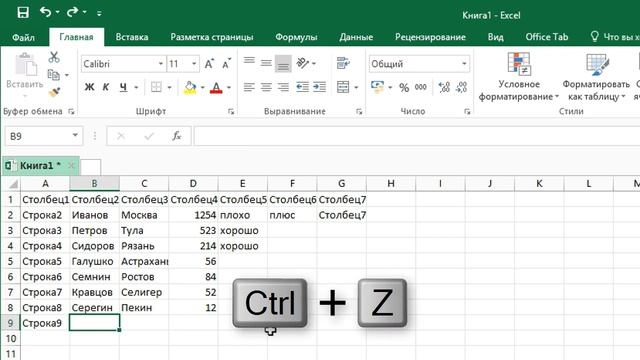Click Increase Font Size icon
The image size is (640, 360).
click(209, 64)
